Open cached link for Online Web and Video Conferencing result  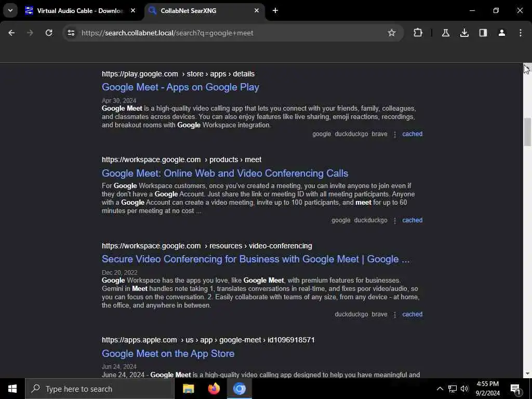(412, 220)
